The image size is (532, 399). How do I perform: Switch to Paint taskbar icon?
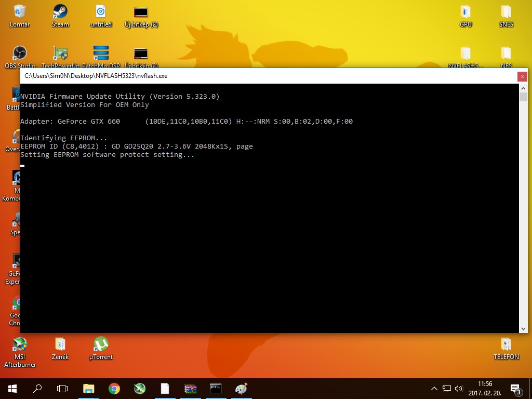click(241, 389)
